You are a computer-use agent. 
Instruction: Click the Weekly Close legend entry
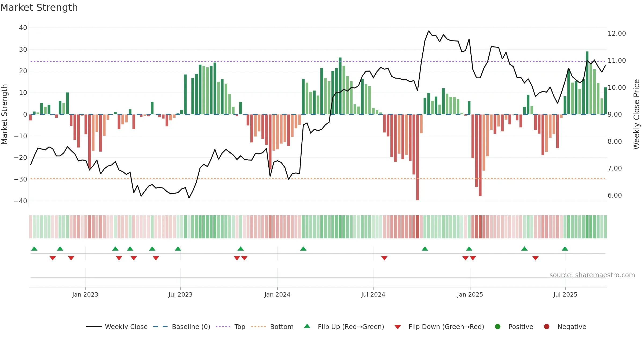point(117,327)
